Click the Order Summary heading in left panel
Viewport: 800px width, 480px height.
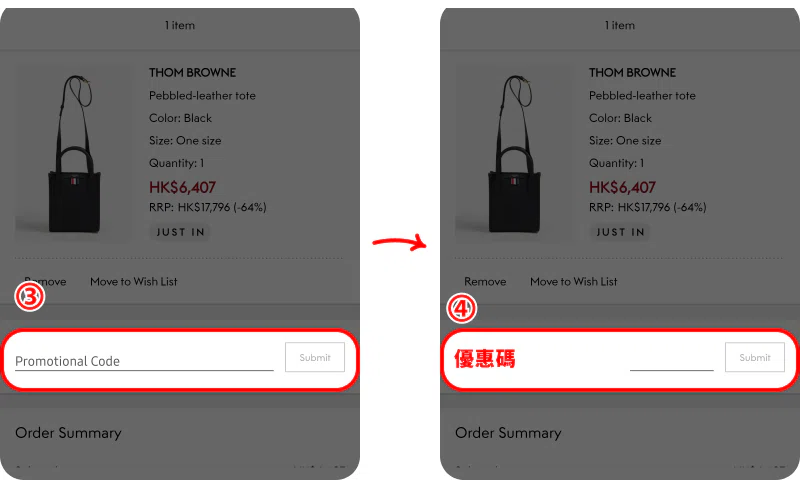point(68,433)
